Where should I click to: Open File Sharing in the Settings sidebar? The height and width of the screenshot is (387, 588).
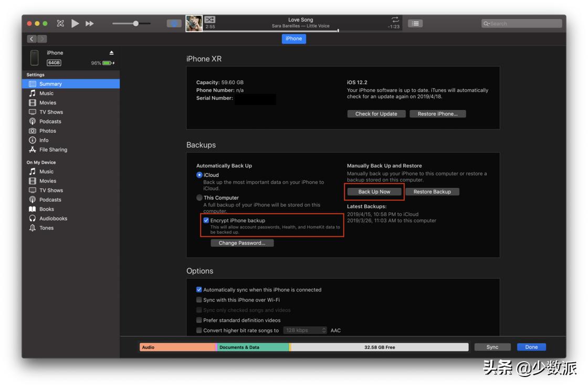pyautogui.click(x=52, y=150)
